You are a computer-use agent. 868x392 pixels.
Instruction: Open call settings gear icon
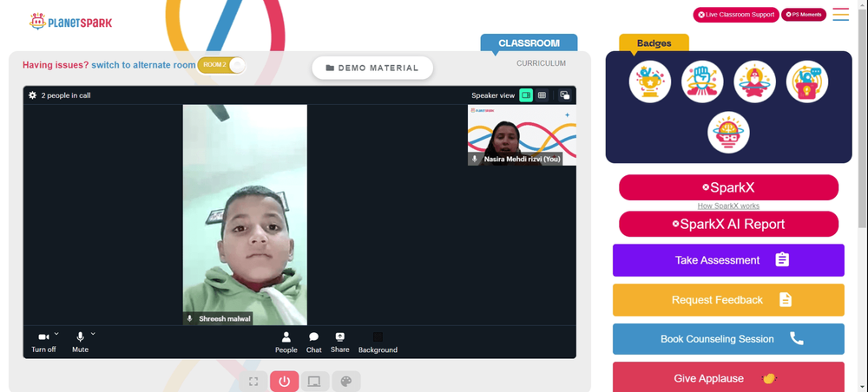tap(33, 95)
